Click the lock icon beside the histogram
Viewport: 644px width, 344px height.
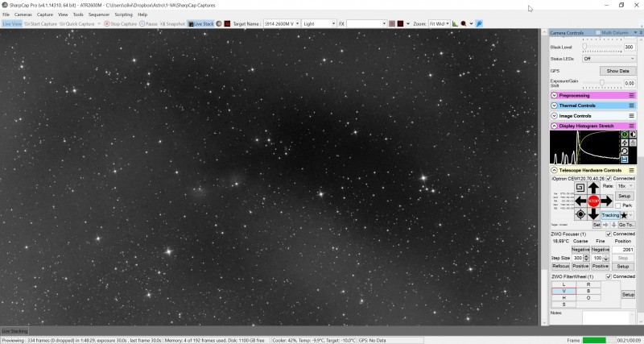coord(633,143)
